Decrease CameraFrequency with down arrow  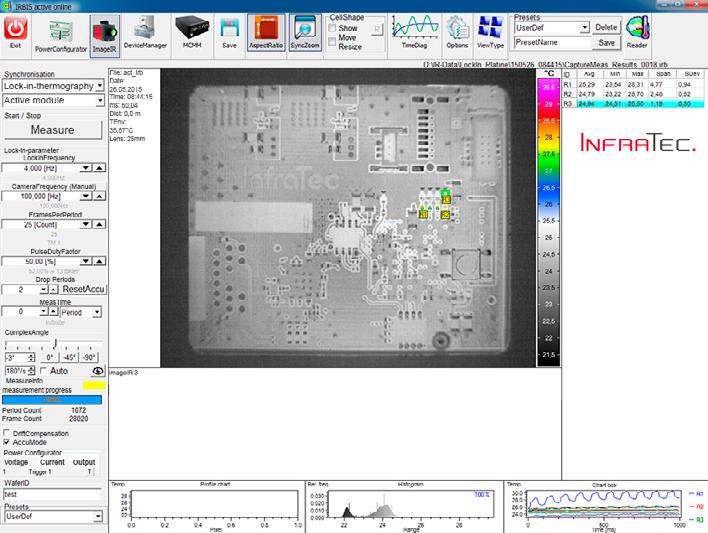click(86, 196)
